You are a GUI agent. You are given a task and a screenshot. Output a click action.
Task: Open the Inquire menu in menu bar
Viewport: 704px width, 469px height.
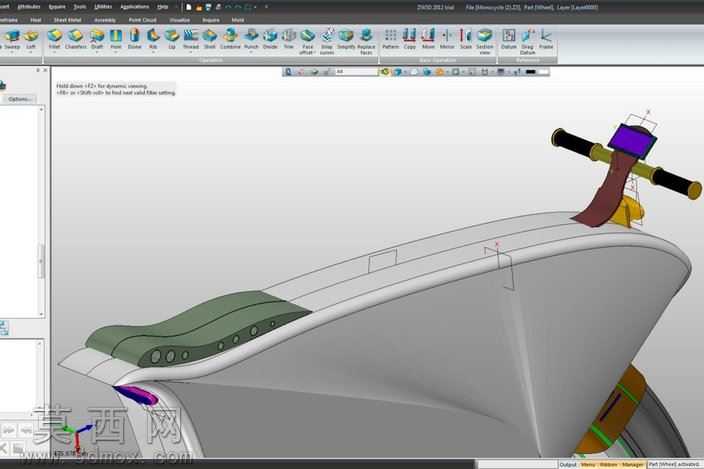tap(57, 7)
